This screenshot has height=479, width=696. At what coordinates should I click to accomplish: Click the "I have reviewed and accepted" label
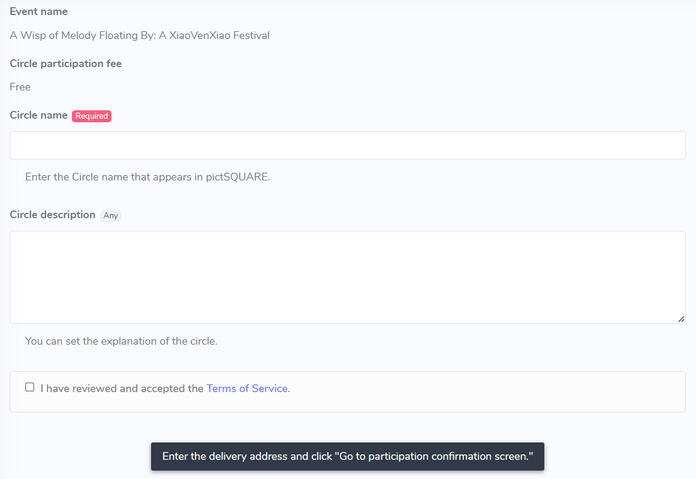click(122, 388)
